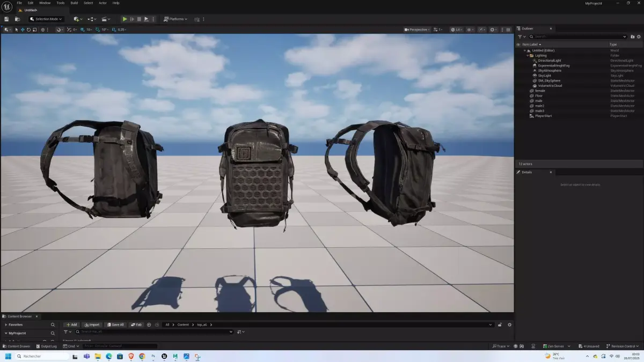The width and height of the screenshot is (644, 362).
Task: Open the Edit menu
Action: [x=31, y=3]
